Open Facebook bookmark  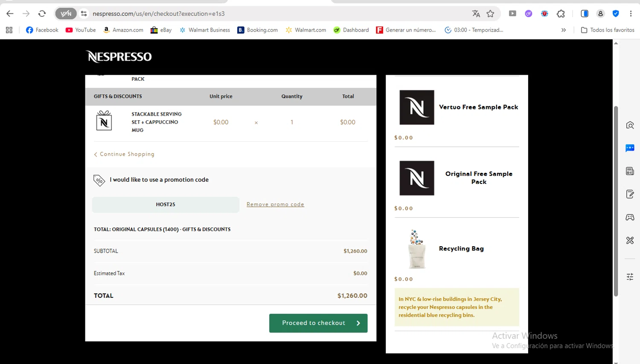coord(42,30)
